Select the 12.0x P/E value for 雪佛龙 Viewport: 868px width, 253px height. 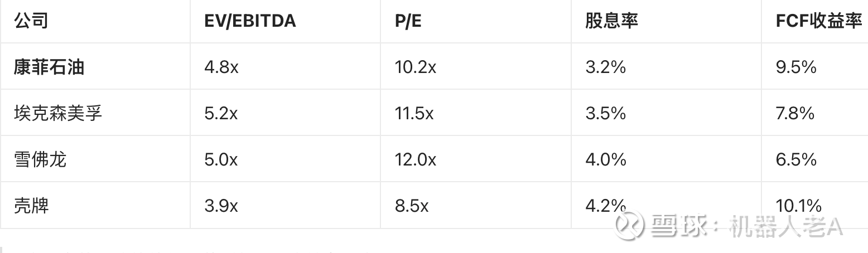(416, 160)
